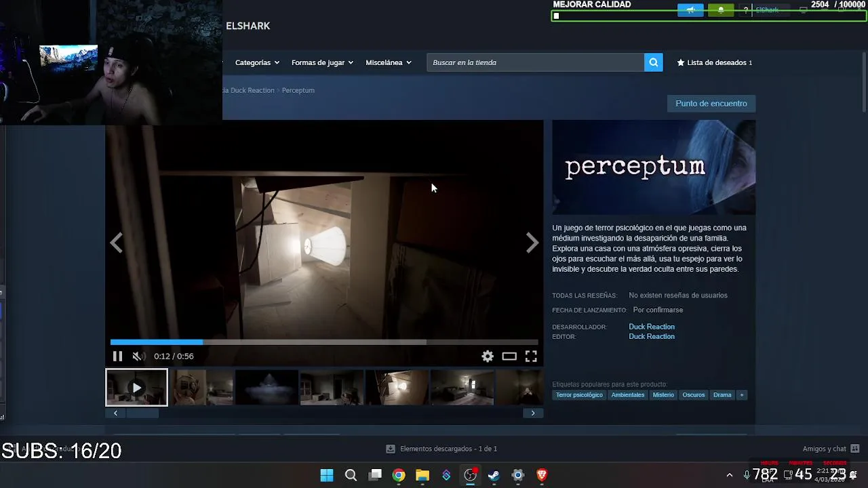
Task: Go to previous media with left arrow
Action: coord(117,243)
